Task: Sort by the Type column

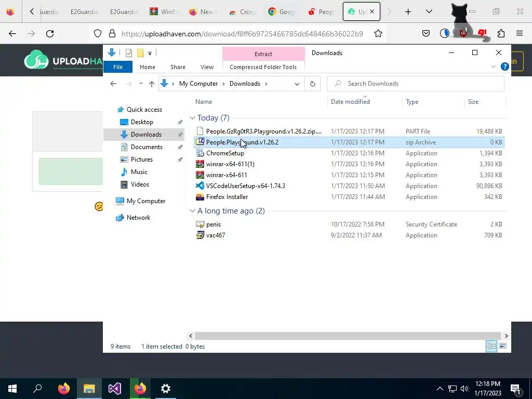Action: tap(412, 102)
